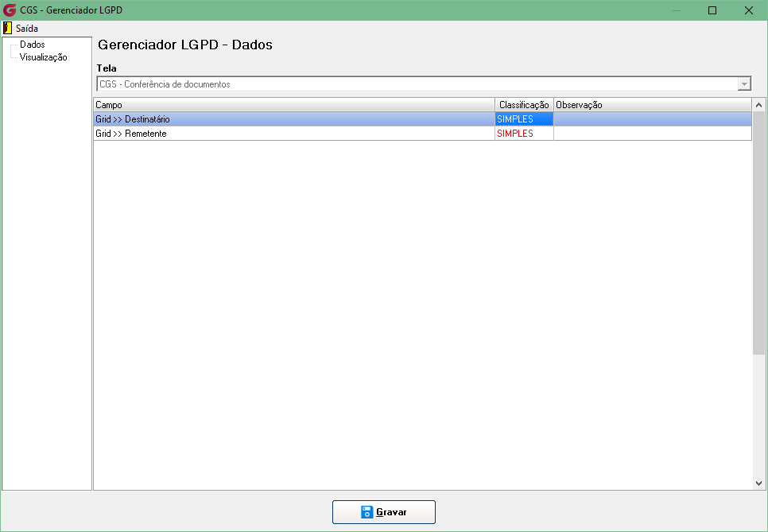Click the grid scrollbar up arrow
Viewport: 768px width, 532px height.
[x=758, y=105]
